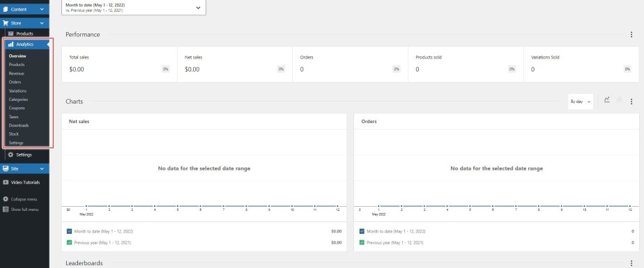Click Show full menu link text
The image size is (644, 268).
[24, 210]
